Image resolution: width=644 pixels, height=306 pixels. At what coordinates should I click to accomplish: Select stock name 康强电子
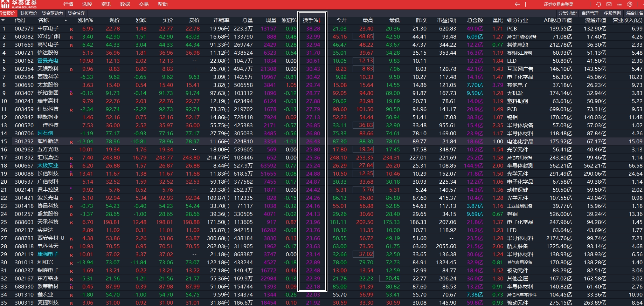(48, 254)
